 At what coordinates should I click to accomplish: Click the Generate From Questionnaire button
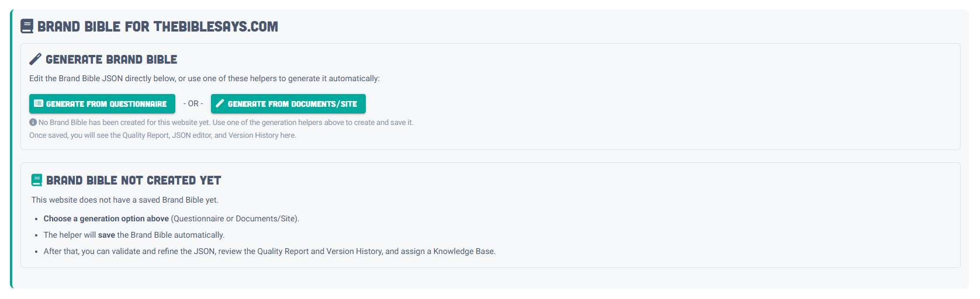click(x=102, y=104)
